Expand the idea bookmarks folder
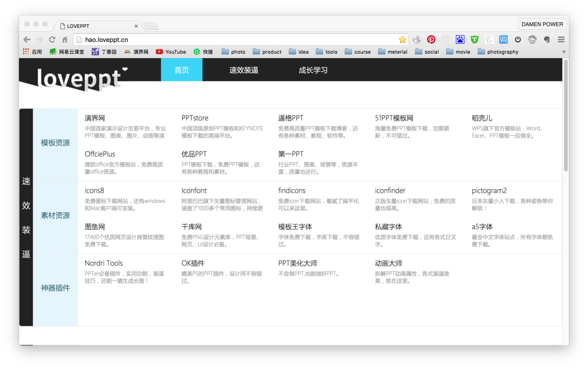The height and width of the screenshot is (368, 588). tap(299, 52)
